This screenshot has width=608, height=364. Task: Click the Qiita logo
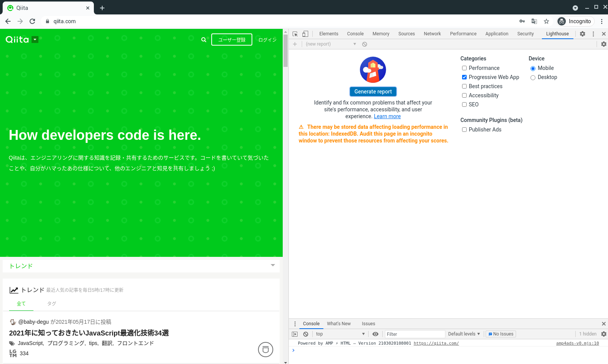click(x=17, y=40)
